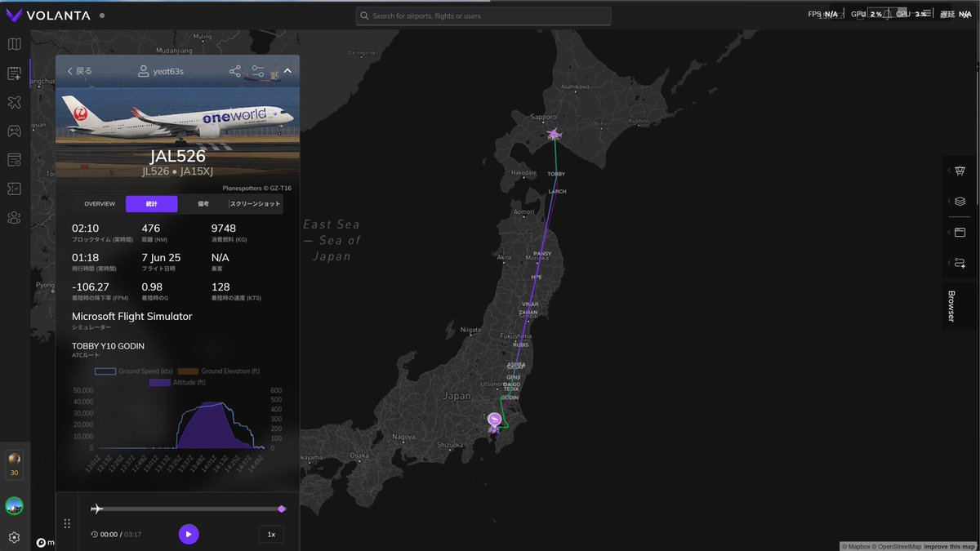The image size is (980, 551).
Task: Open the map view sidebar icon
Action: tap(14, 44)
